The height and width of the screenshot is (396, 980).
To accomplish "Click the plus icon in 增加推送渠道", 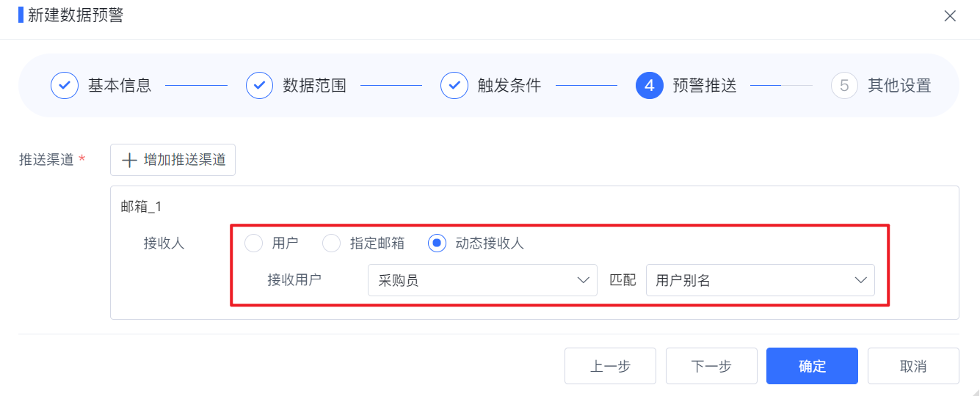I will [x=129, y=160].
